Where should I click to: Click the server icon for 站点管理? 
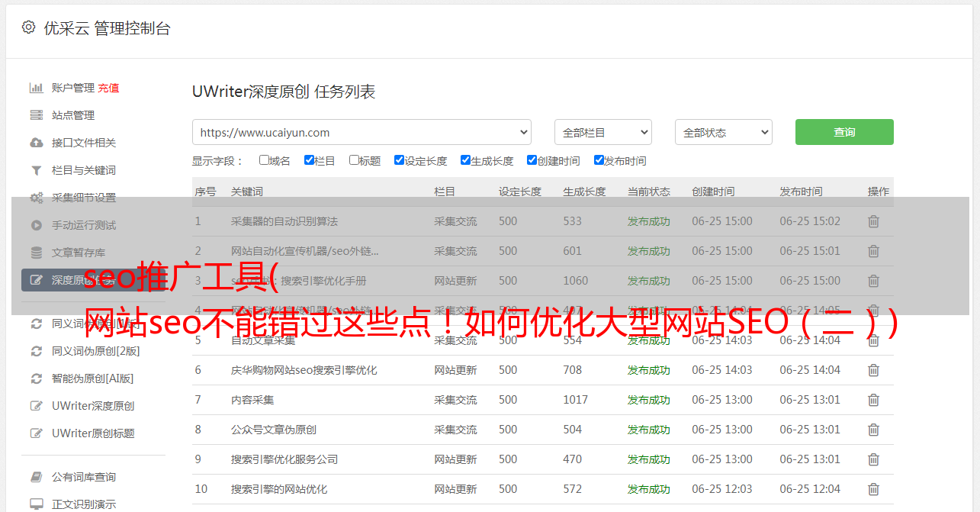[x=36, y=115]
